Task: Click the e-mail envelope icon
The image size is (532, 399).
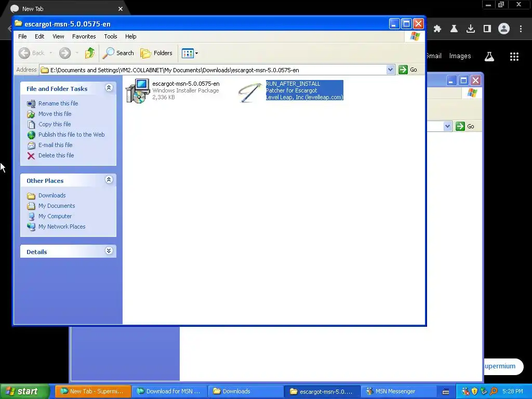Action: (31, 145)
